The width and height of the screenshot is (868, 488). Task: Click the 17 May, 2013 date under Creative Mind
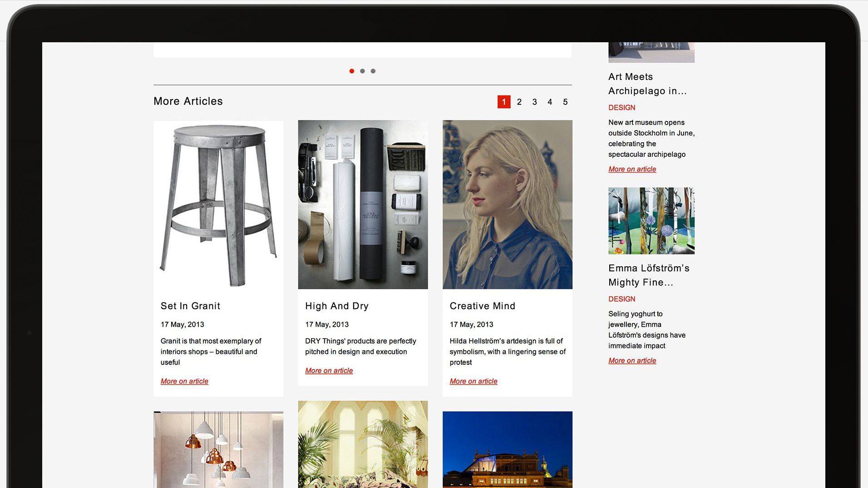click(472, 324)
